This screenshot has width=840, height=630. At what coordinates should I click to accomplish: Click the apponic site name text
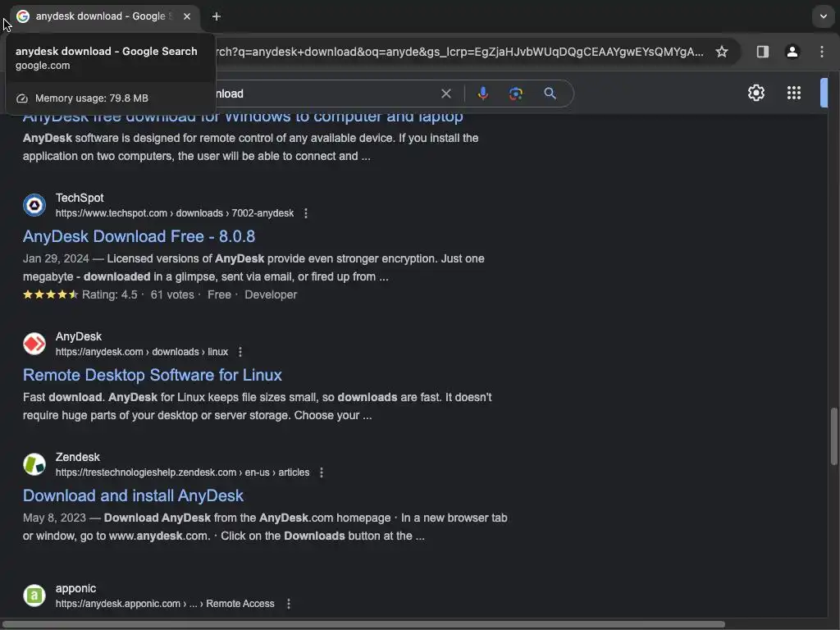[x=75, y=588]
